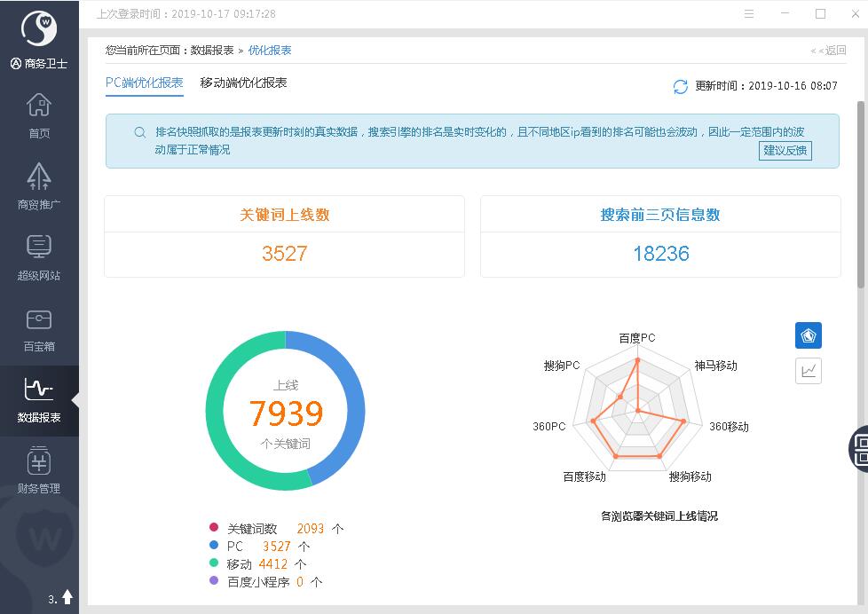This screenshot has height=614, width=868.
Task: Click the refresh icon beside 更新时间
Action: [681, 86]
